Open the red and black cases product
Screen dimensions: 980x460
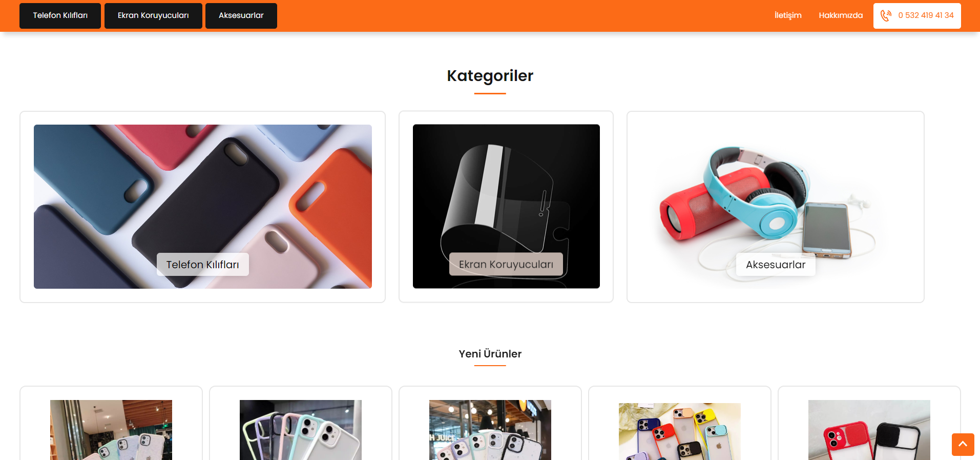point(869,430)
